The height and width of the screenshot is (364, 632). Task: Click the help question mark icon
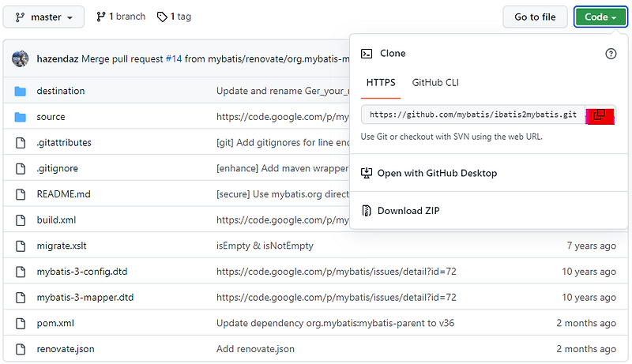[611, 54]
